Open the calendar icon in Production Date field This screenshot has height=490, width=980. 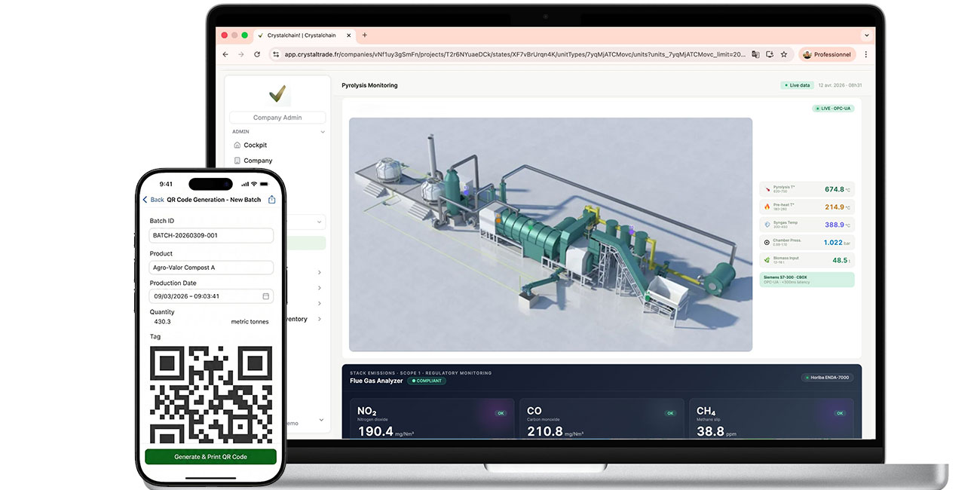coord(265,296)
